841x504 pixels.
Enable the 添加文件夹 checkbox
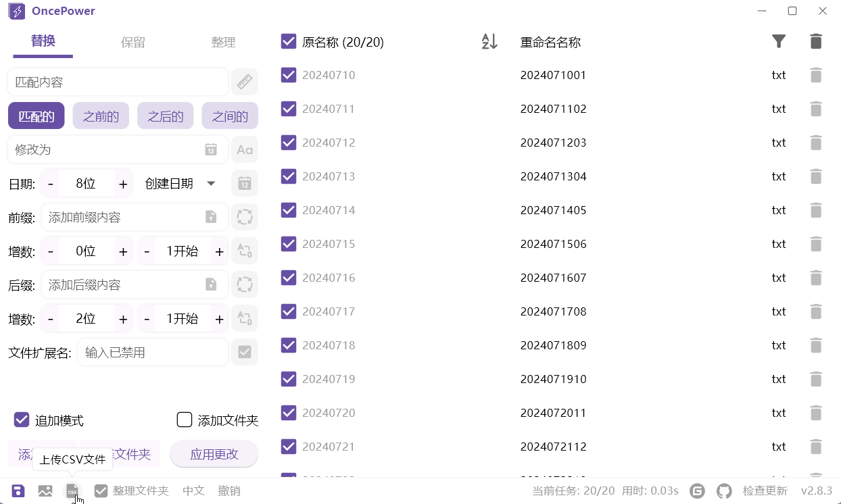point(184,420)
